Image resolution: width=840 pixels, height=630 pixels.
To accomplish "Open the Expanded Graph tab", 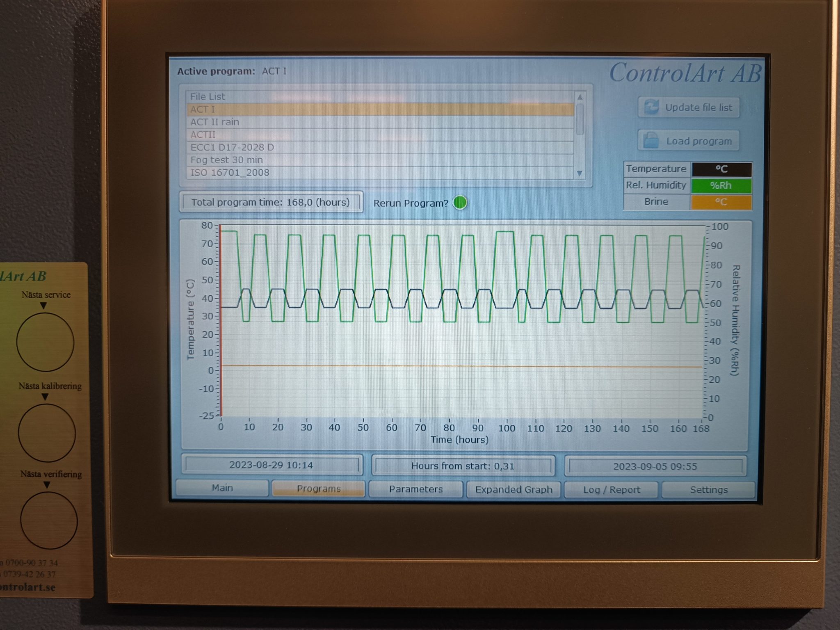I will 514,489.
